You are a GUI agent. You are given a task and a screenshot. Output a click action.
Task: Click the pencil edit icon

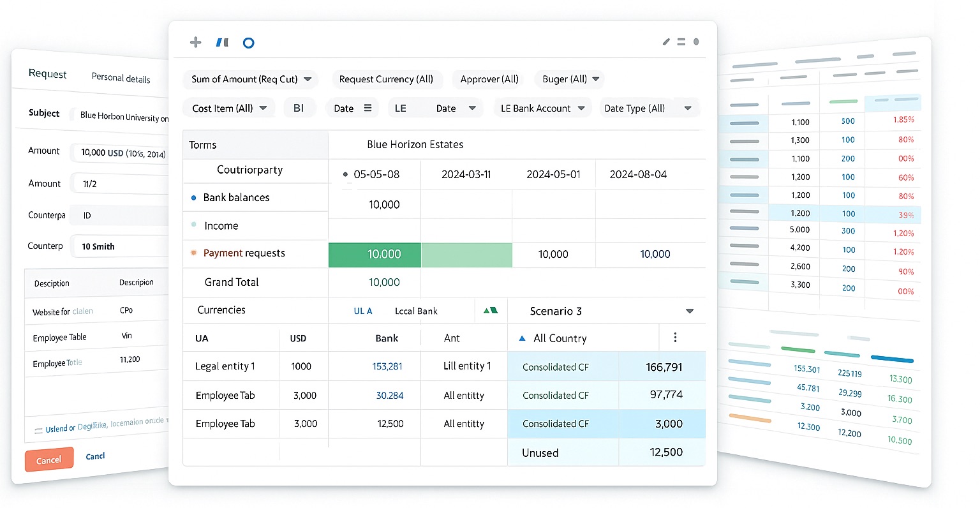[x=666, y=42]
